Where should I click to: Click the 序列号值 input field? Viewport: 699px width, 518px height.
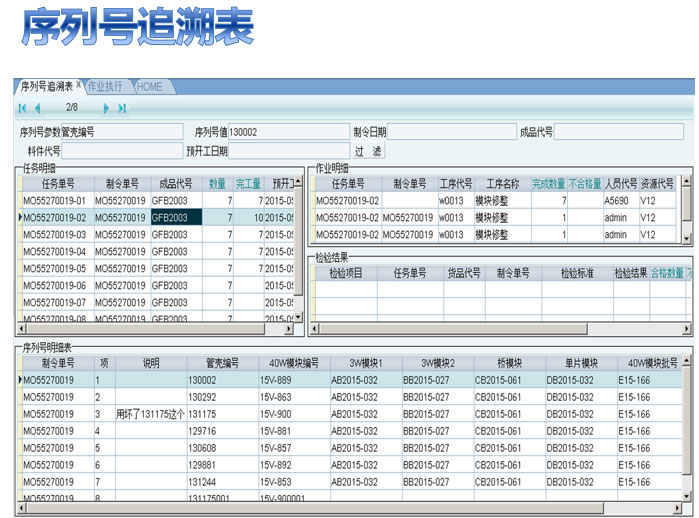click(x=287, y=132)
